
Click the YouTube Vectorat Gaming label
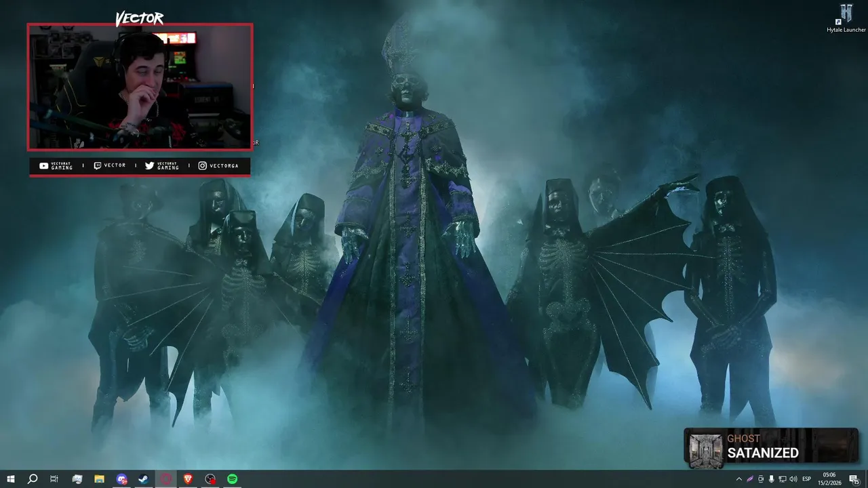(56, 166)
